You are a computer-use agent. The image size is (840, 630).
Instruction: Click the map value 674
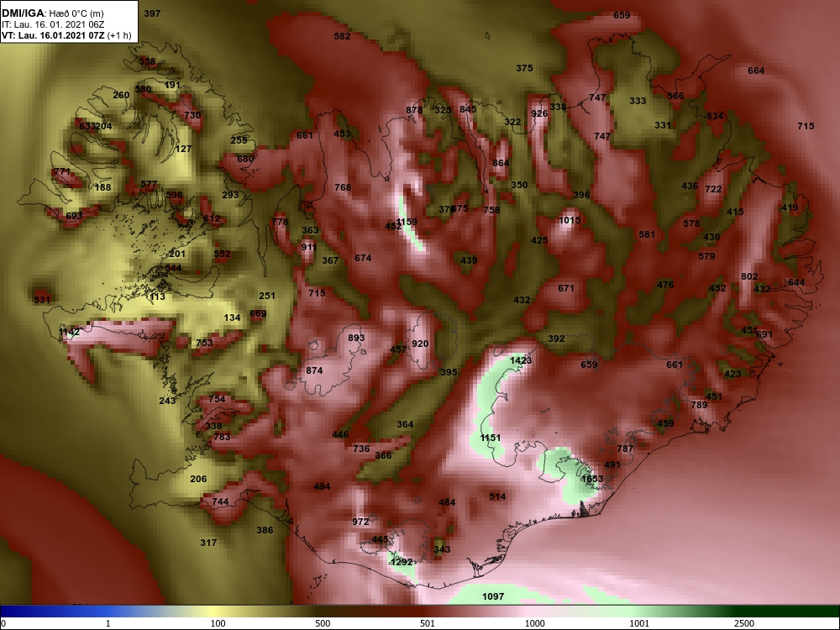(x=363, y=258)
